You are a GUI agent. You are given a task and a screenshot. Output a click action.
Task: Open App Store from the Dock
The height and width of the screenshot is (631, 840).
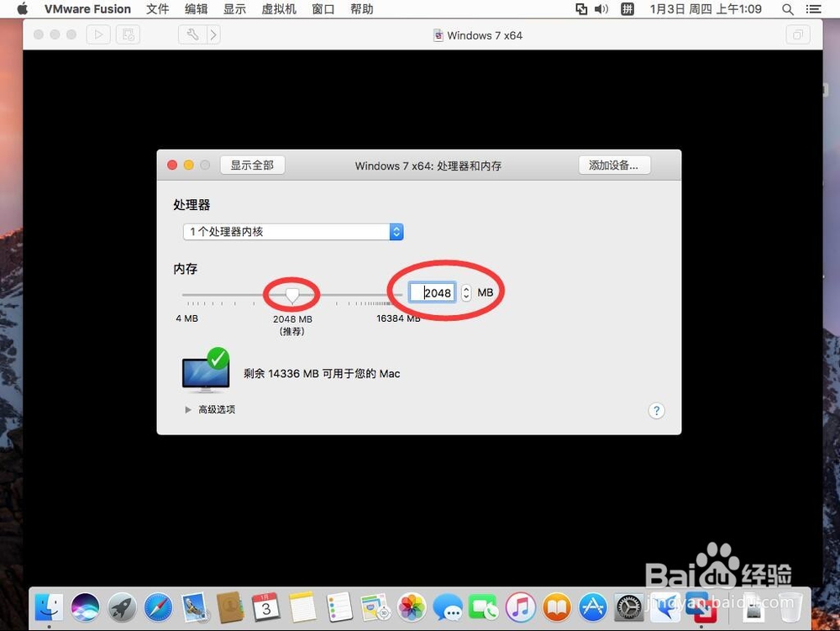click(592, 607)
